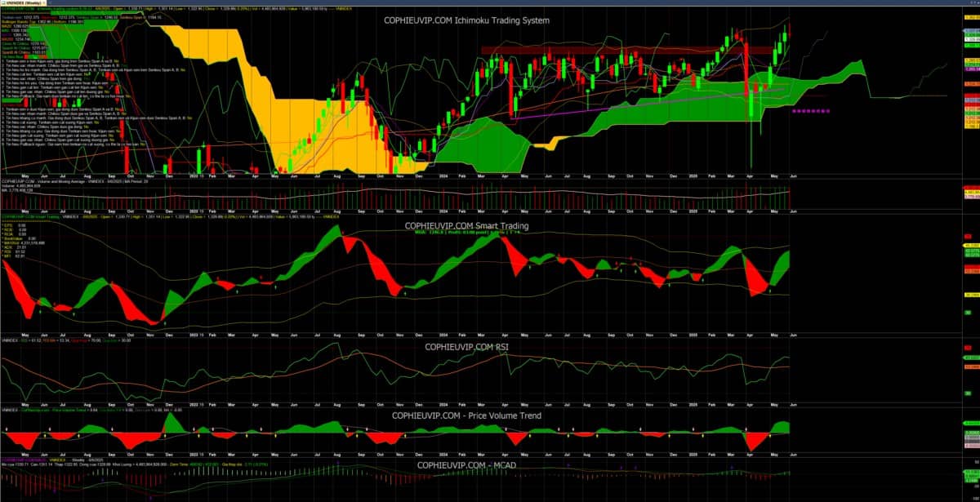The width and height of the screenshot is (980, 502).
Task: Click the MFI 62.91 readout in Smart Trading pane
Action: [x=14, y=256]
